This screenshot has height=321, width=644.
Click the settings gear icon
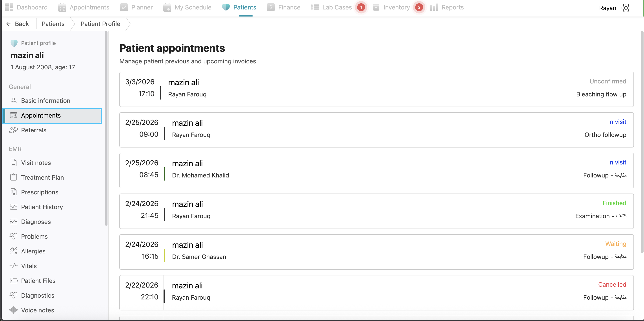pos(626,8)
